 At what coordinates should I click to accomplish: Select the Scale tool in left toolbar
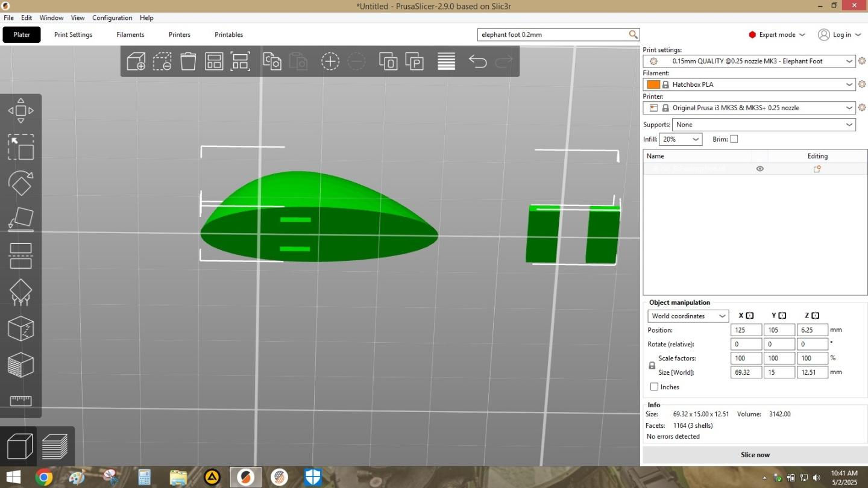click(20, 147)
